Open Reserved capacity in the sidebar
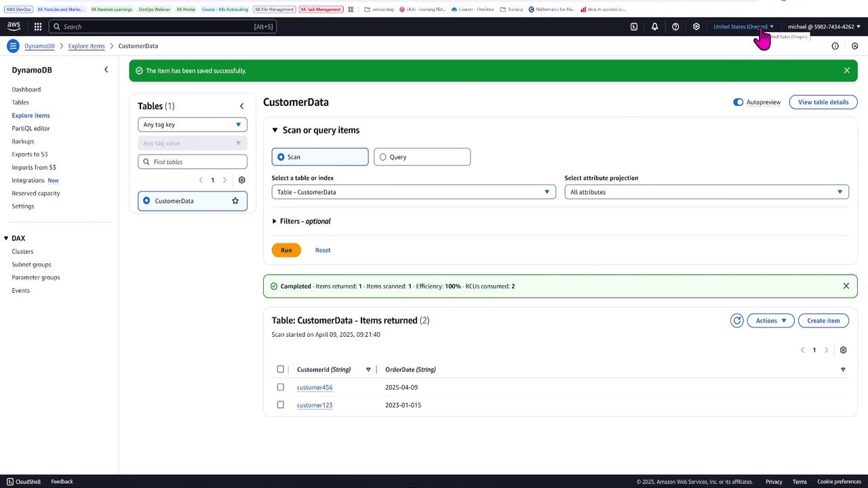Viewport: 868px width, 488px height. (x=36, y=193)
